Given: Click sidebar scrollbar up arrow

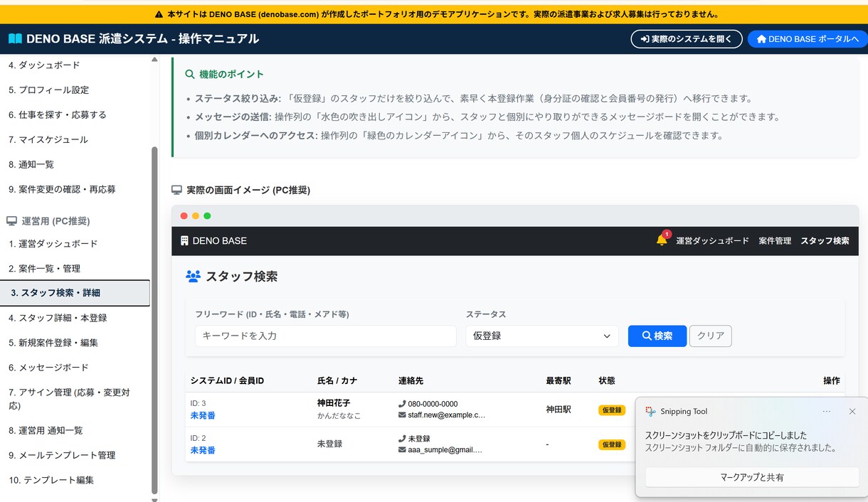Looking at the screenshot, I should click(154, 59).
